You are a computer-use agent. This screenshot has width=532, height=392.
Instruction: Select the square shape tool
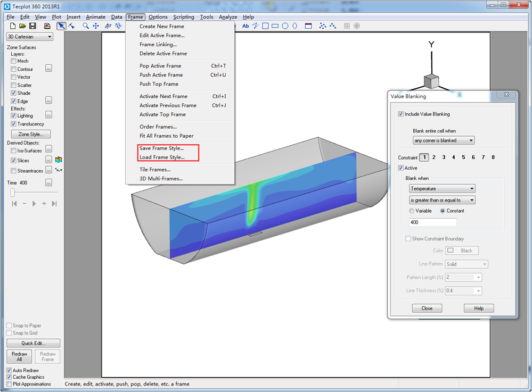click(x=265, y=26)
